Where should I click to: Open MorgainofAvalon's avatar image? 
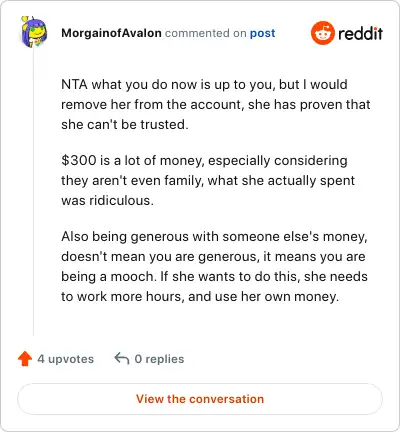click(34, 32)
